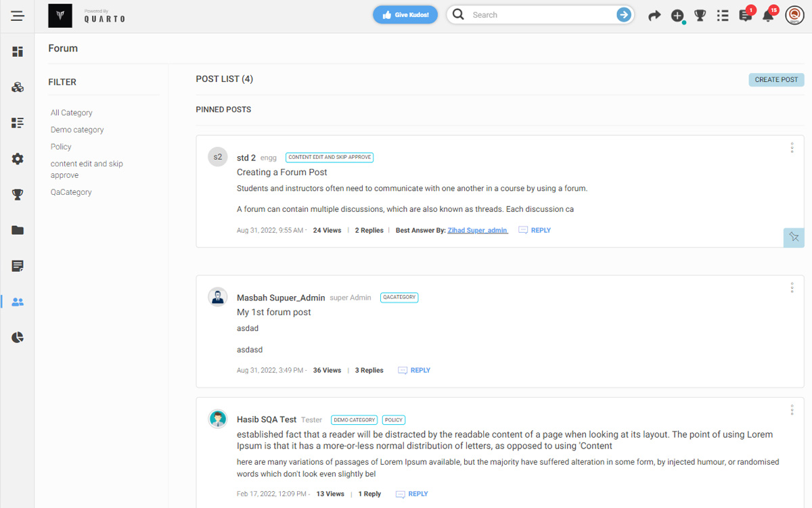Open the task list icon in sidebar
Screen dimensions: 812x508
click(18, 123)
